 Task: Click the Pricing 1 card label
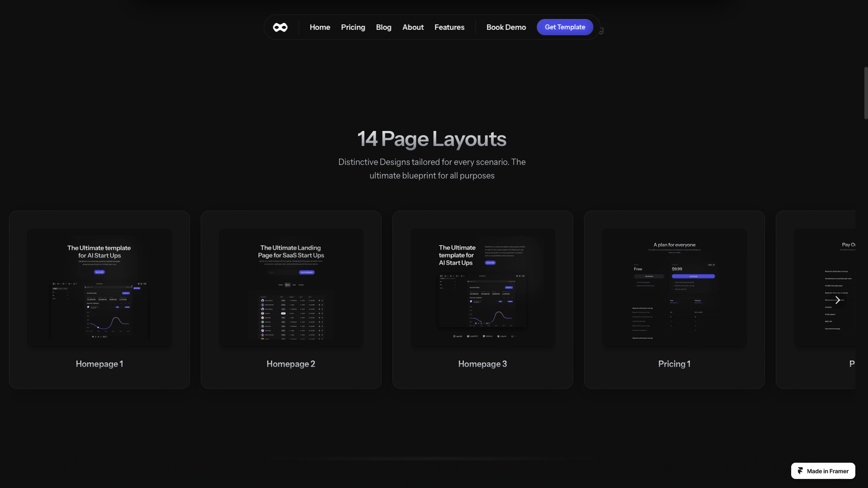[674, 364]
